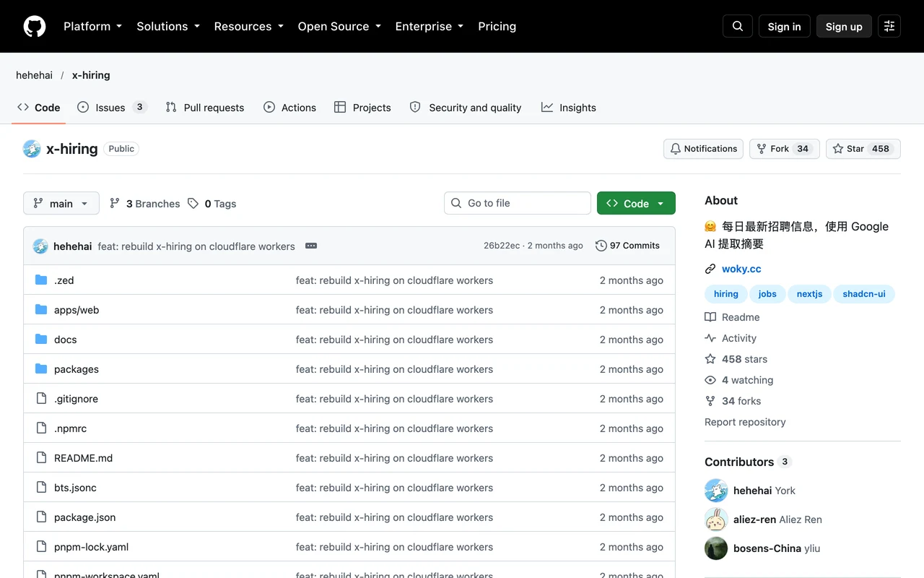Click the apps/web folder icon

(x=41, y=310)
